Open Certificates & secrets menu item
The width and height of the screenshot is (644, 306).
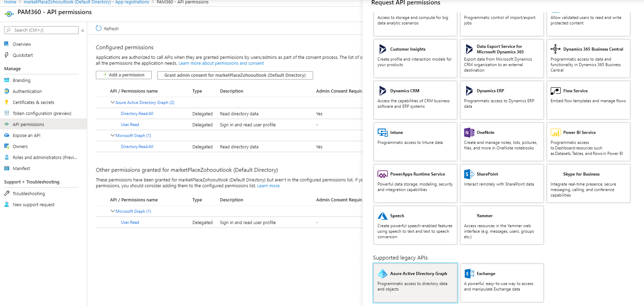pyautogui.click(x=33, y=102)
